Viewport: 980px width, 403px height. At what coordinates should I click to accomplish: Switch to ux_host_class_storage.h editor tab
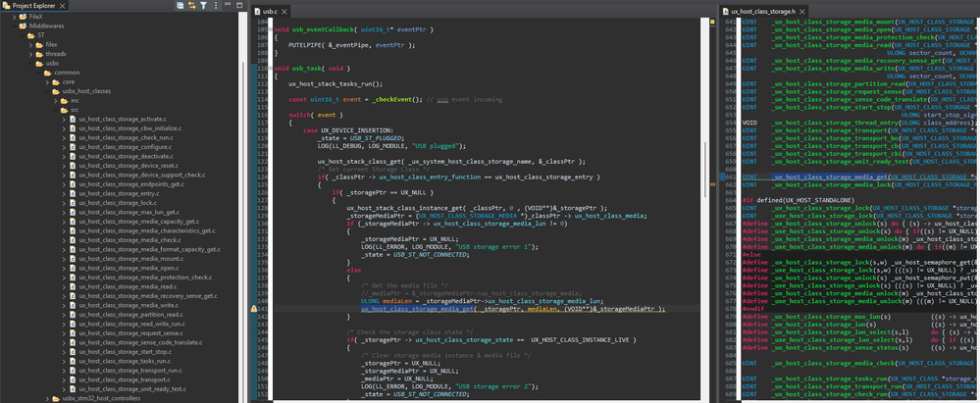pos(762,11)
